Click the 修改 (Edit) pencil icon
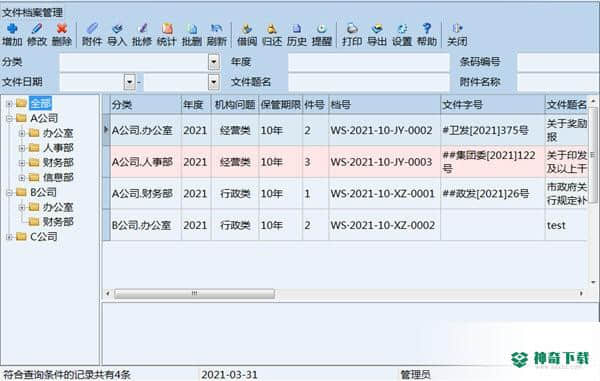Screen dimensions: 600x381 click(x=37, y=28)
